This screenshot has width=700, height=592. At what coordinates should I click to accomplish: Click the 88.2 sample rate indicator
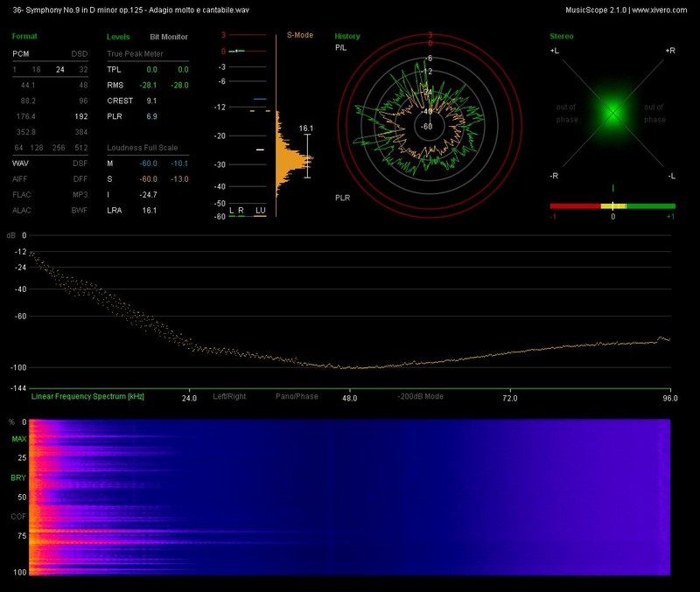click(x=28, y=101)
